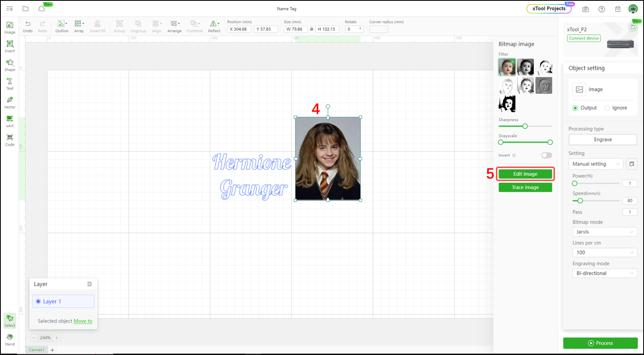The height and width of the screenshot is (355, 644).
Task: Click the Smart fill icon
Action: [98, 27]
